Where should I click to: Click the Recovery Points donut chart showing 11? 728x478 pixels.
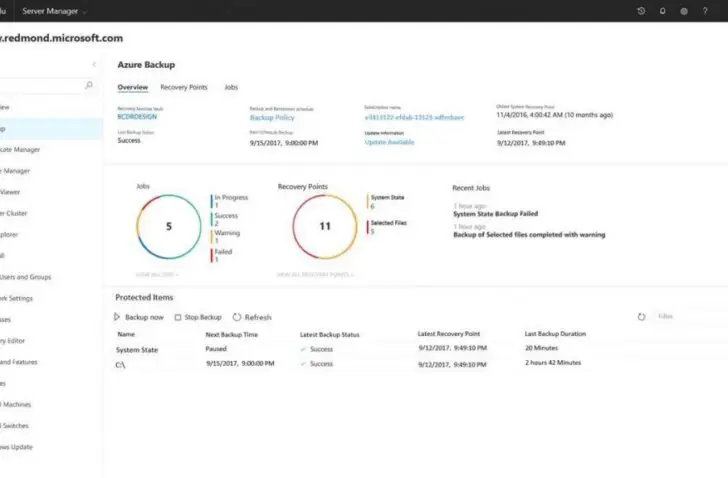325,226
